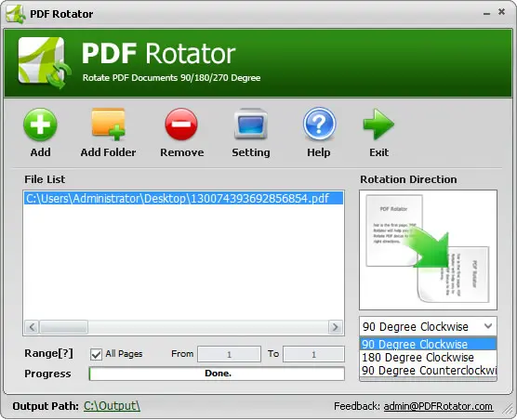Select the listed PDF file entry

183,198
